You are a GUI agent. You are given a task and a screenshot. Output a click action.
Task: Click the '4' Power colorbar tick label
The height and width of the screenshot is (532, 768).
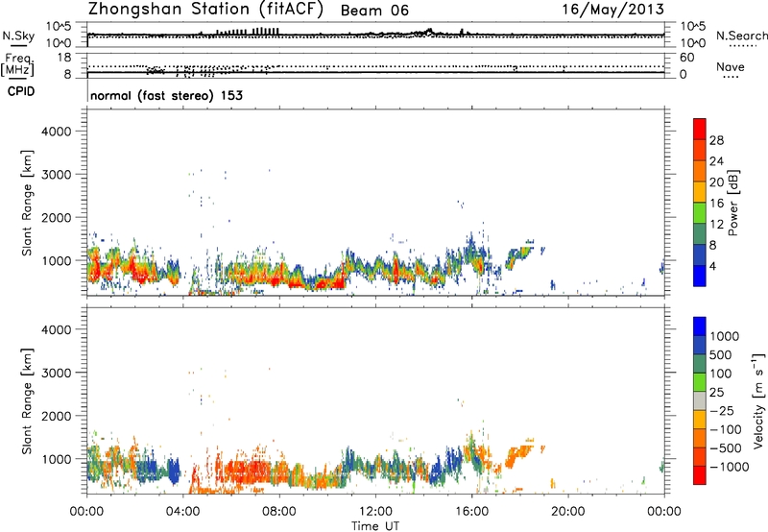(712, 266)
